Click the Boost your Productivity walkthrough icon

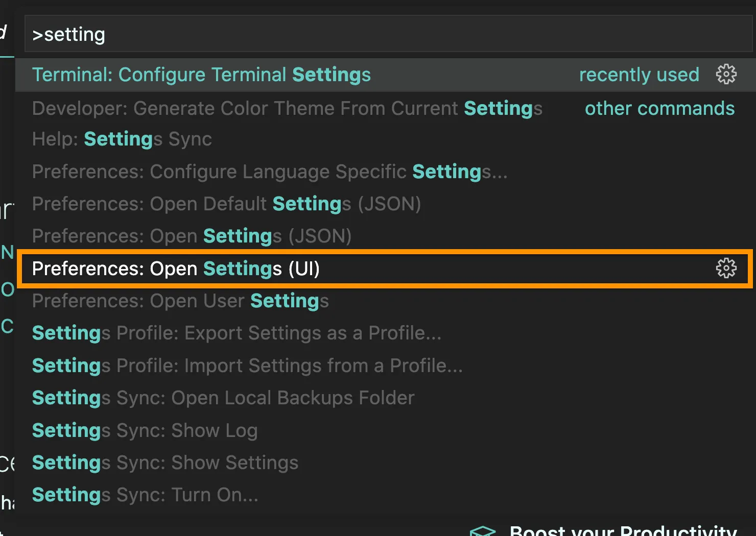[483, 531]
